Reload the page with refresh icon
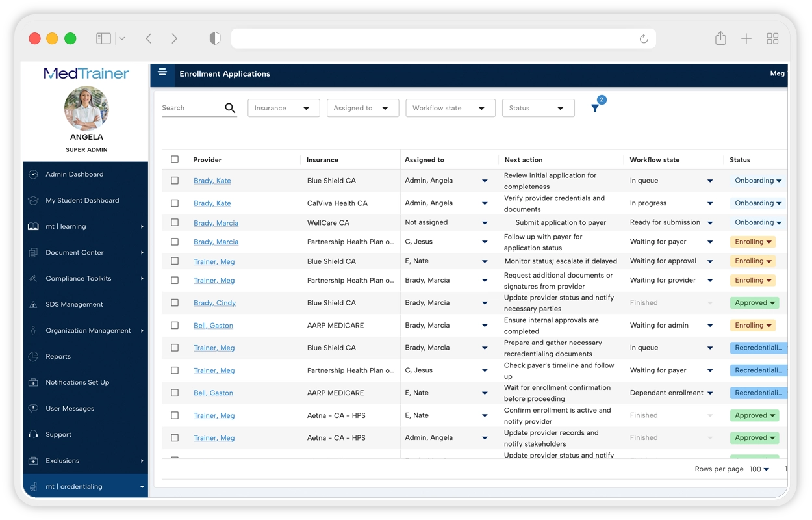This screenshot has height=520, width=812. click(644, 38)
